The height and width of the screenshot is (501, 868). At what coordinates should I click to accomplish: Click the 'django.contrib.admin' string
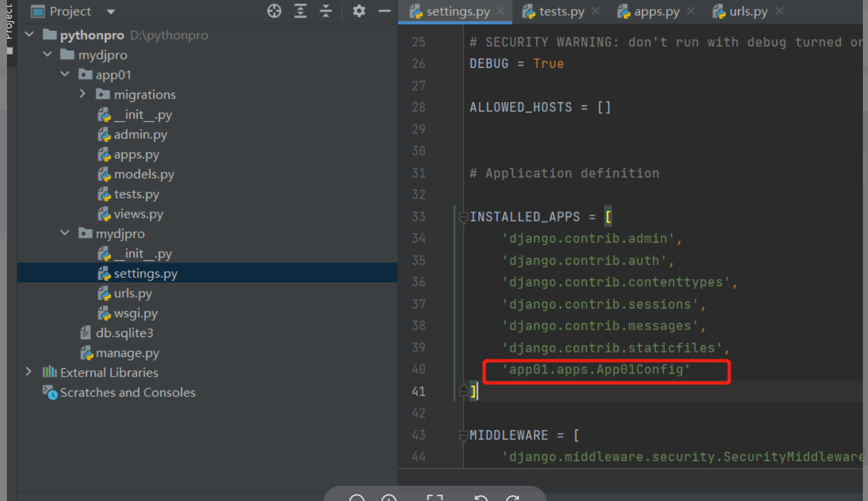pyautogui.click(x=588, y=239)
